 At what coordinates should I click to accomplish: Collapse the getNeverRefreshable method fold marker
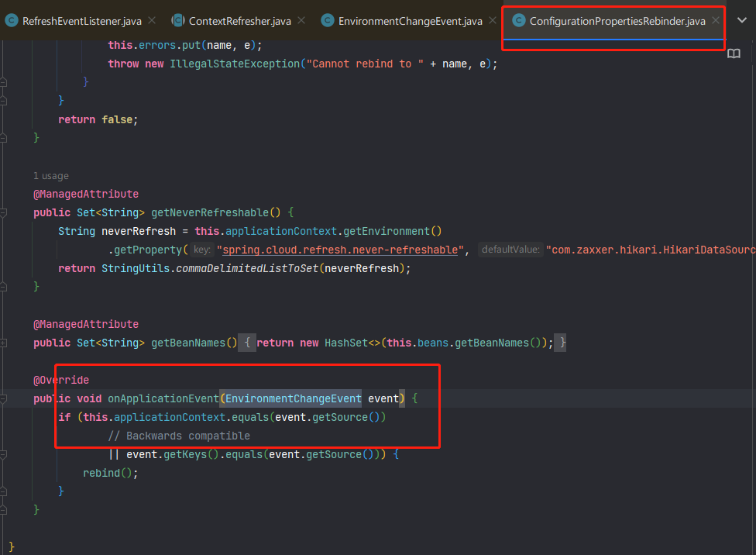click(x=3, y=212)
